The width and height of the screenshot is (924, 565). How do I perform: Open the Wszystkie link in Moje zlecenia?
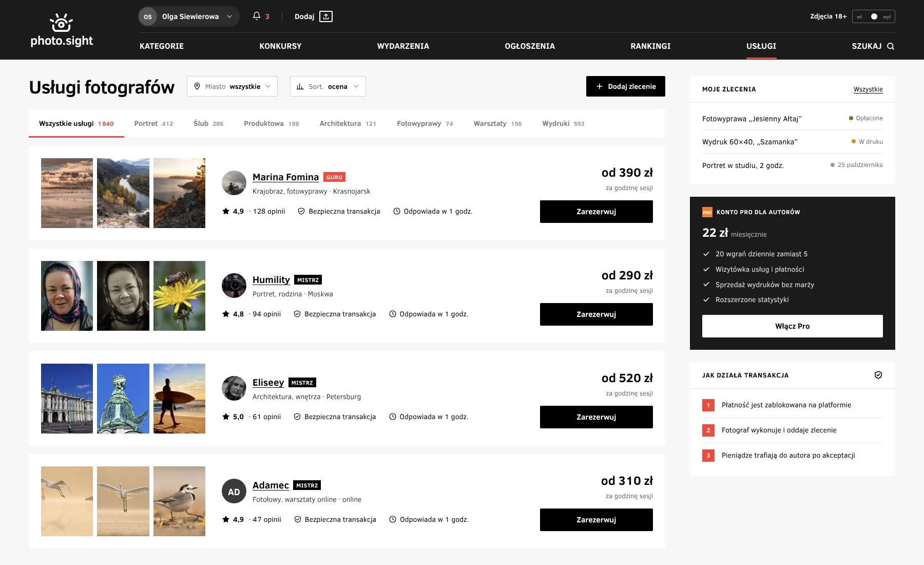(x=868, y=89)
